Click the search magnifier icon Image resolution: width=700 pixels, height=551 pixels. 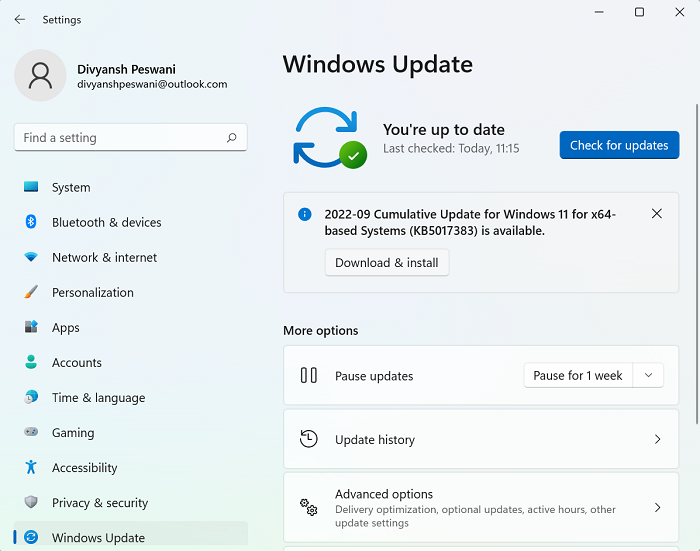232,138
